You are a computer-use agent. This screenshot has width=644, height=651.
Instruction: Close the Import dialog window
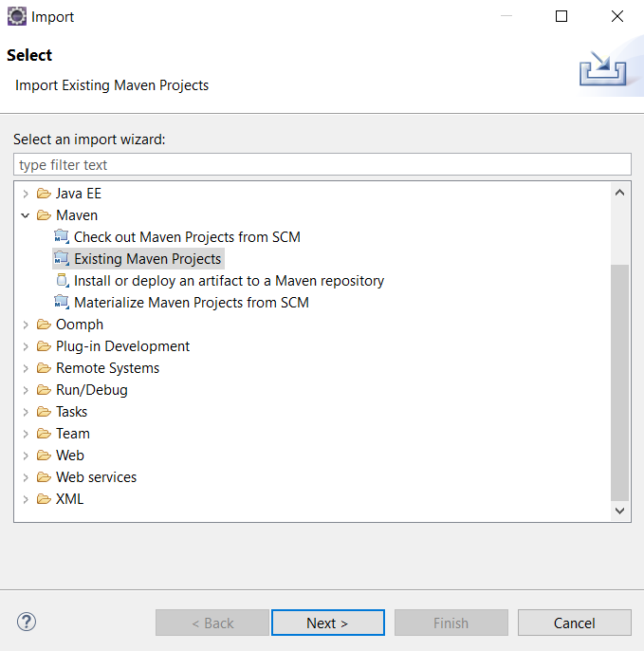[617, 16]
